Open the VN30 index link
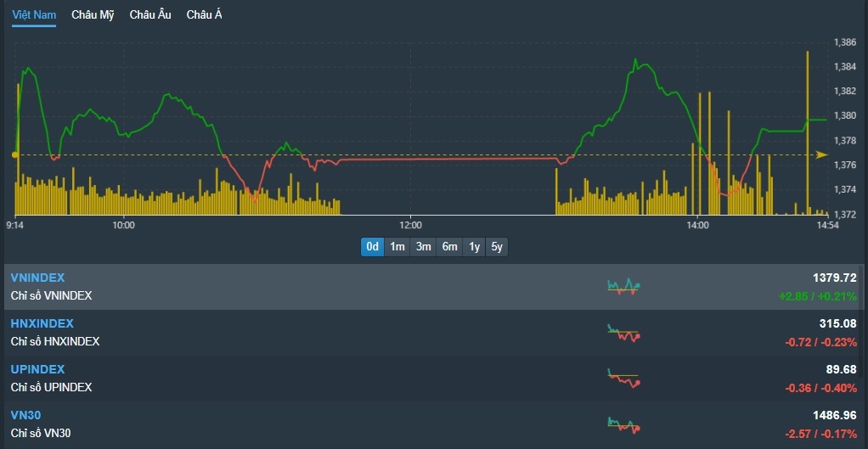 (x=25, y=415)
